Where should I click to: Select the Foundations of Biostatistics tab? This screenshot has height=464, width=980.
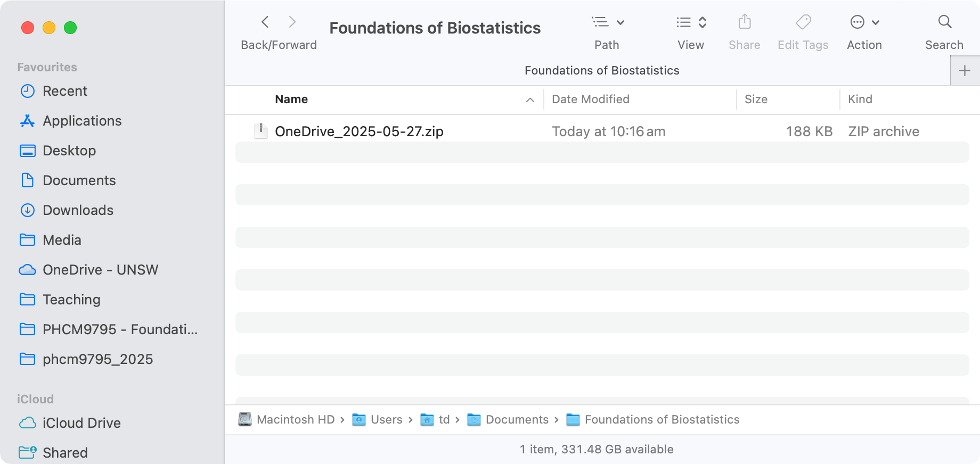click(x=601, y=71)
